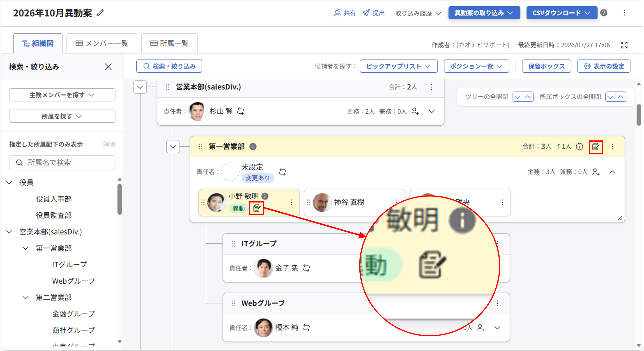The width and height of the screenshot is (644, 351).
Task: Click the outlined info icon after ↑1人
Action: 579,147
